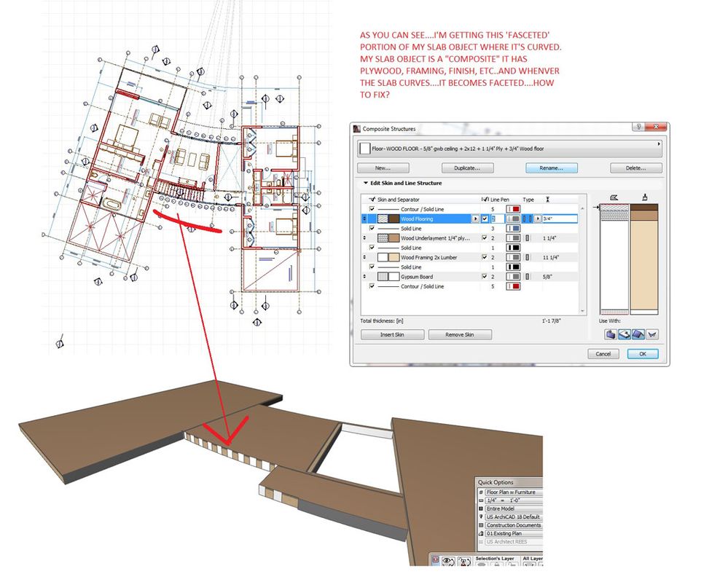Click the Wood Flooring gray pen swatch
Image resolution: width=728 pixels, height=582 pixels.
point(513,219)
